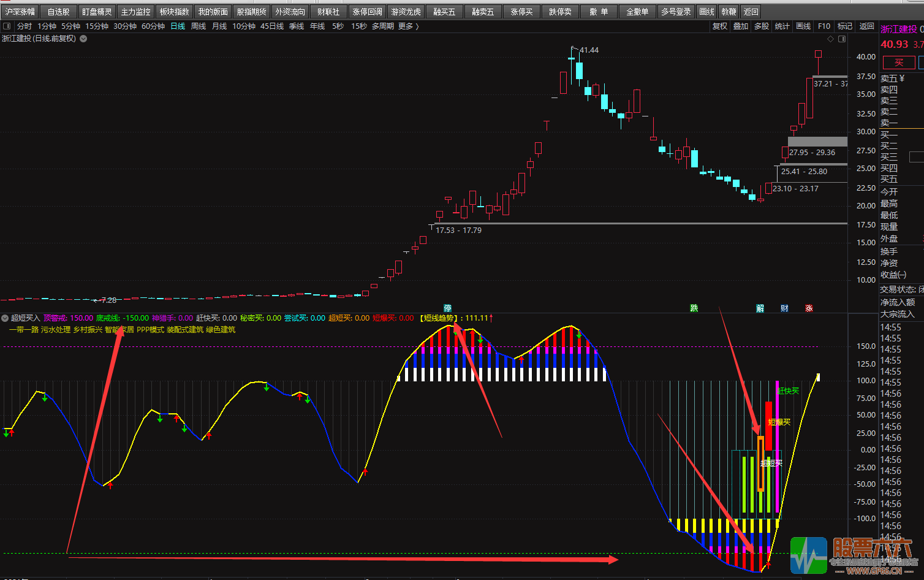The image size is (924, 580).
Task: Expand the 更多 periods menu
Action: point(409,26)
